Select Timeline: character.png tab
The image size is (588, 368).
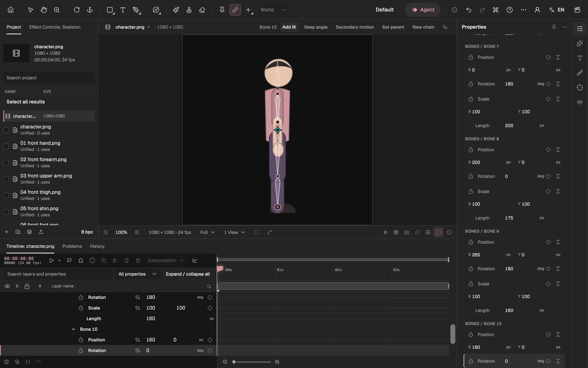point(30,246)
